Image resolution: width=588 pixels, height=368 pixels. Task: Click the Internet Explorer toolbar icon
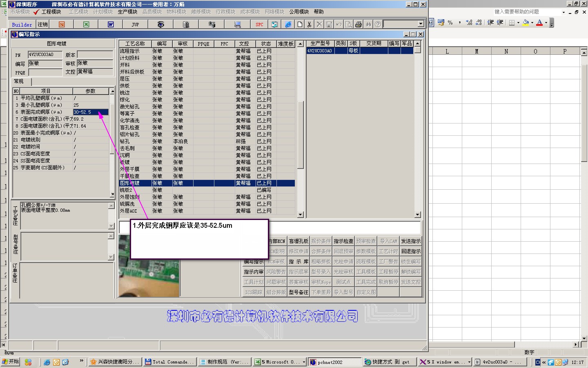(288, 25)
